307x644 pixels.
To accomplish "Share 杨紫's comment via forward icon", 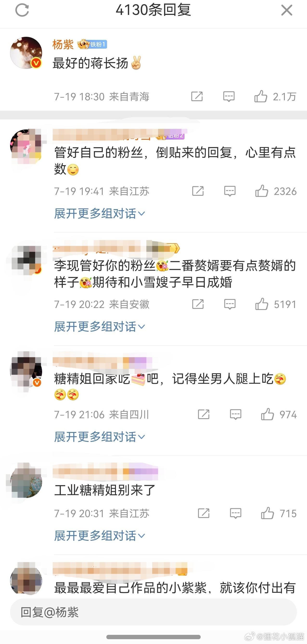I will pyautogui.click(x=197, y=97).
